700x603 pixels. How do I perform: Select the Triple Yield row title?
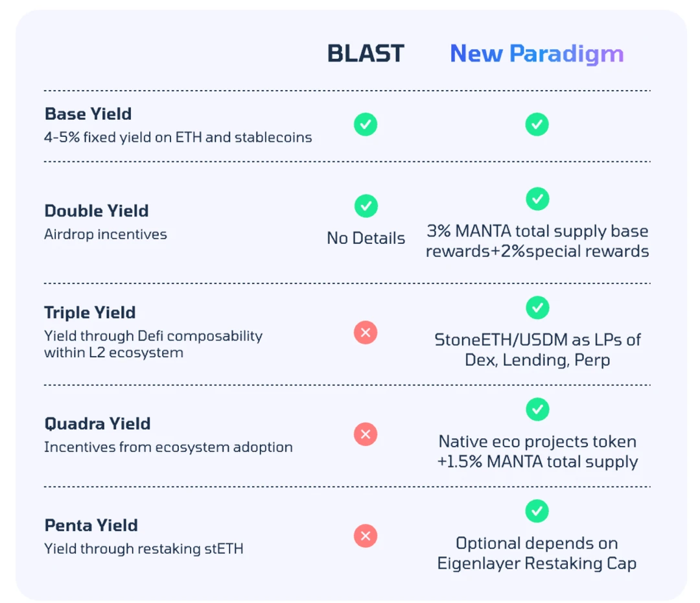pos(90,313)
